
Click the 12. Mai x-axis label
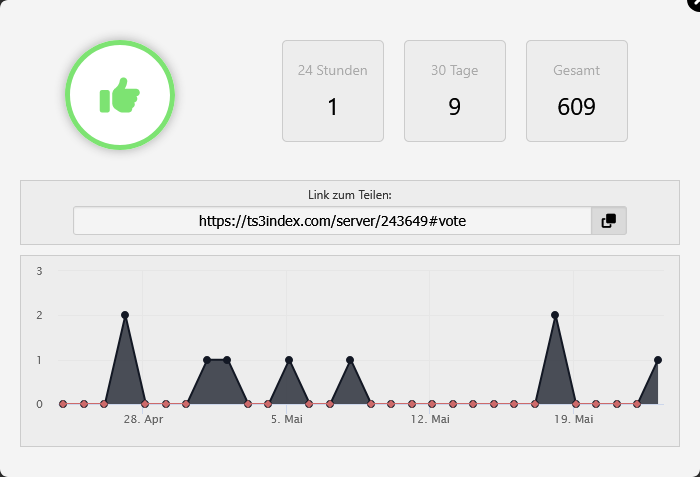pos(430,419)
